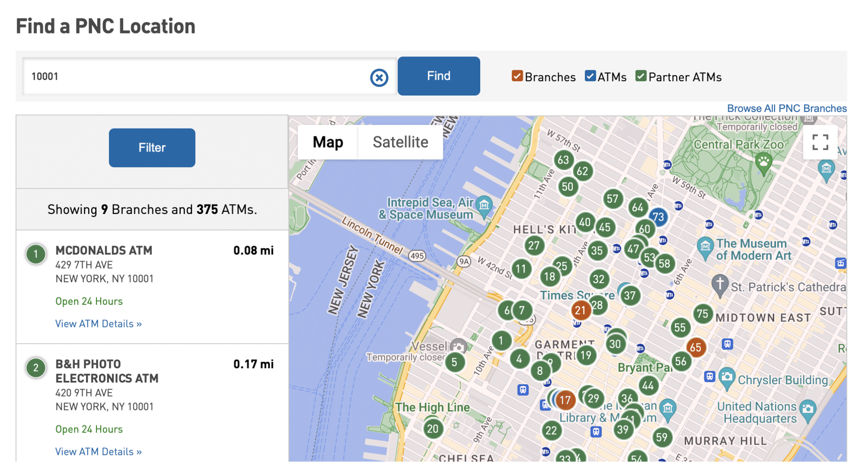Click green ATM marker 73 near W 57th St
The height and width of the screenshot is (462, 868).
click(659, 218)
